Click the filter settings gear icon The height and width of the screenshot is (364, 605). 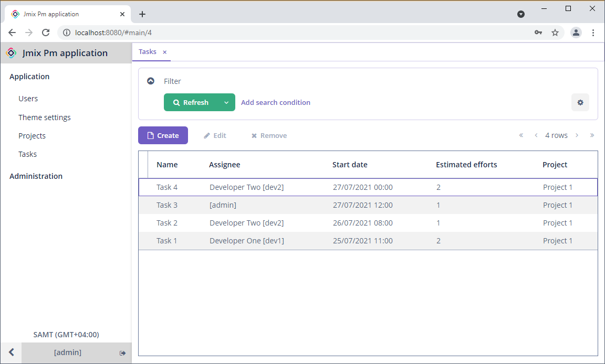(x=580, y=103)
